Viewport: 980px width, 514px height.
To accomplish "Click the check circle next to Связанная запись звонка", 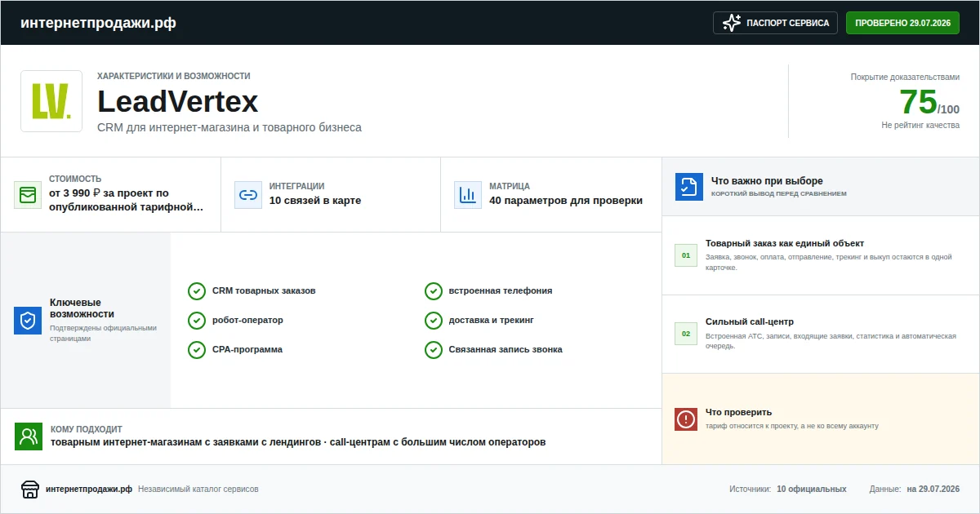I will click(434, 350).
